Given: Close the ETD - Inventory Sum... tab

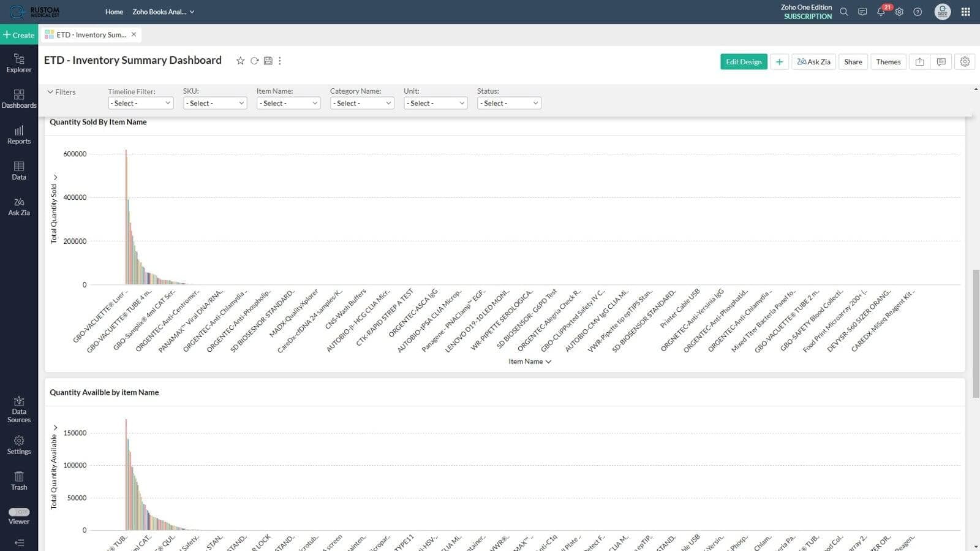Looking at the screenshot, I should pos(134,34).
